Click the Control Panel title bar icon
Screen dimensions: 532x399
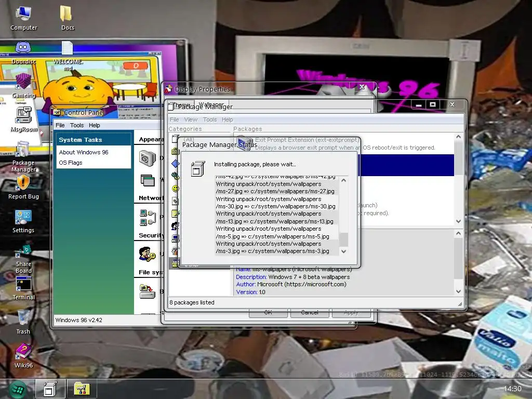pyautogui.click(x=57, y=112)
